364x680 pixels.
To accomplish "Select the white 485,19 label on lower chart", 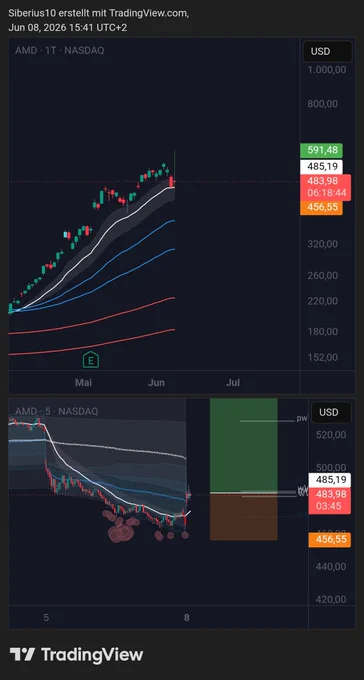I will coord(329,480).
